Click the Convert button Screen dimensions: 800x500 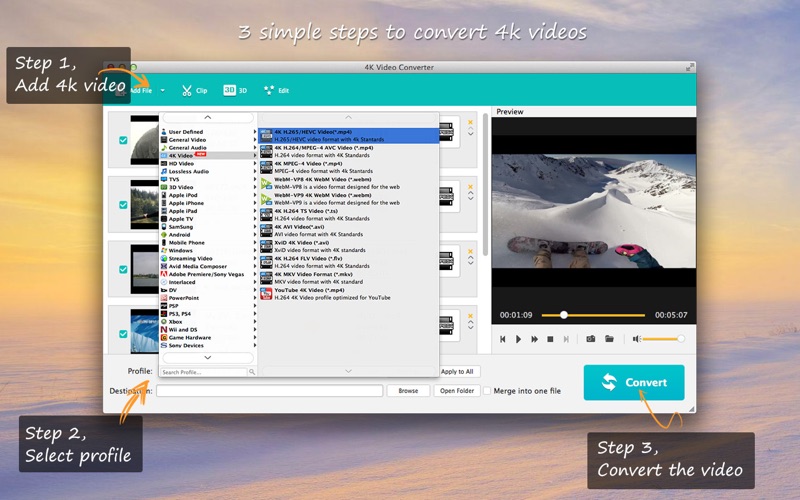(x=634, y=383)
